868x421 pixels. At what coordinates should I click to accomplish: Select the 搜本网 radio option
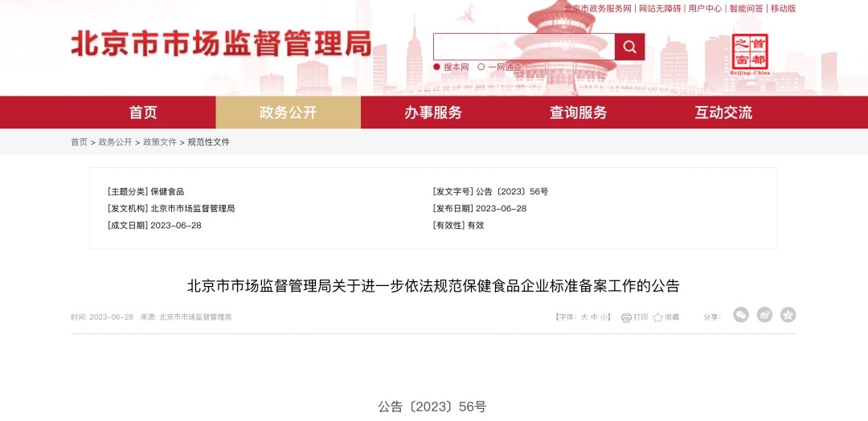tap(437, 67)
